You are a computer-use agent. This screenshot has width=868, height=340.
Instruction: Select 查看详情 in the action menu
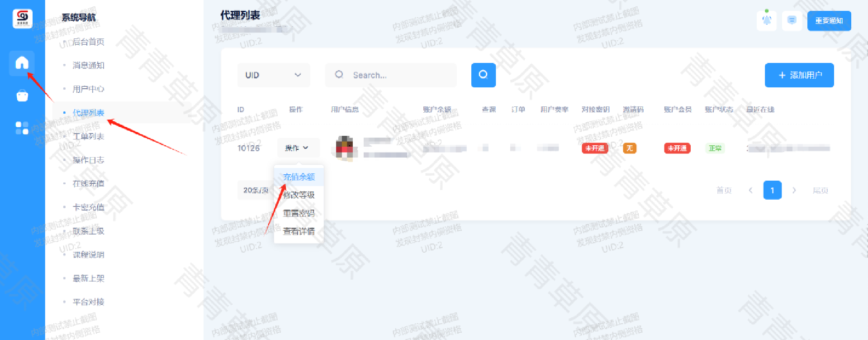click(x=299, y=231)
